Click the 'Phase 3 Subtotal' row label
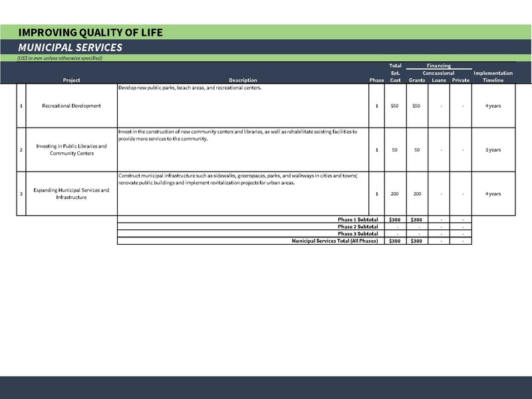 357,234
